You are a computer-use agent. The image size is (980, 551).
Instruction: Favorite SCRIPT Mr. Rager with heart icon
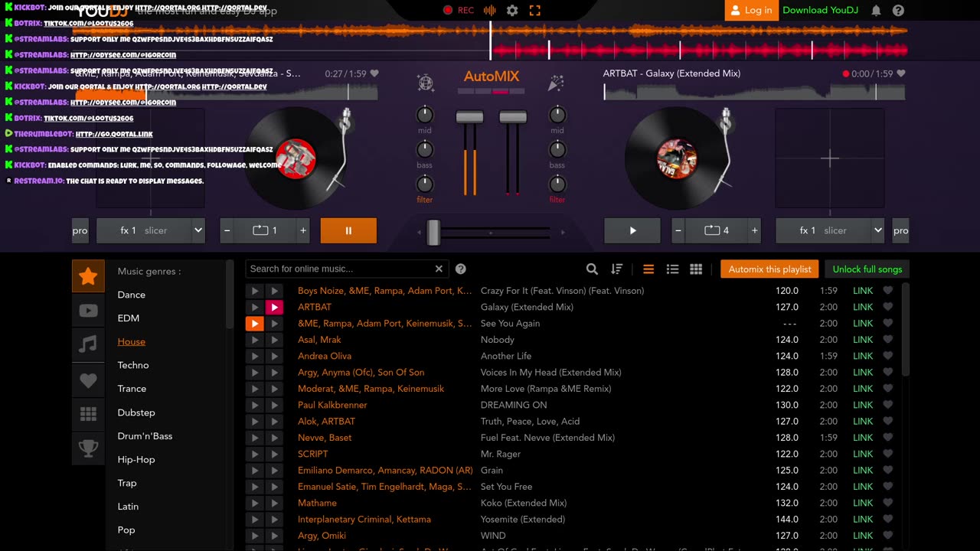coord(888,454)
